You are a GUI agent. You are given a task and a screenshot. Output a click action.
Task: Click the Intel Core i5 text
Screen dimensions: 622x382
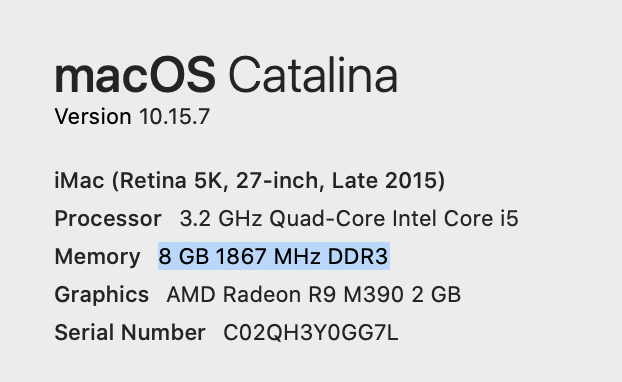(x=455, y=219)
